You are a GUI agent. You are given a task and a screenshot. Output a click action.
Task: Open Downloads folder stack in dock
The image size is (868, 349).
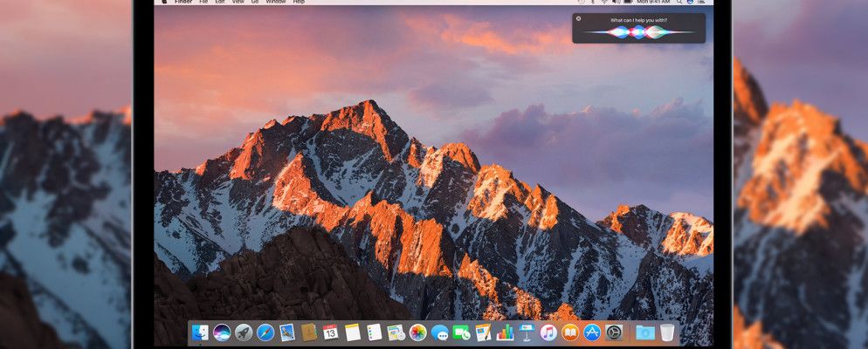point(645,332)
